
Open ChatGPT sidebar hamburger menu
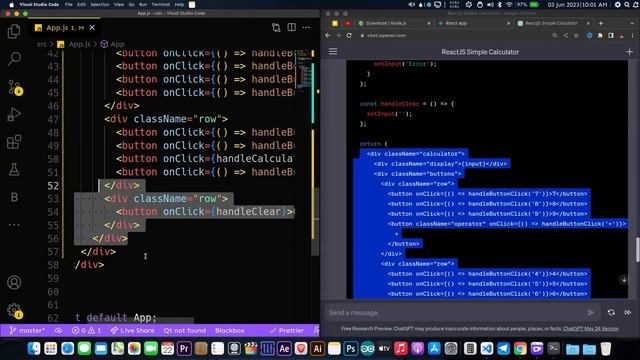click(333, 51)
